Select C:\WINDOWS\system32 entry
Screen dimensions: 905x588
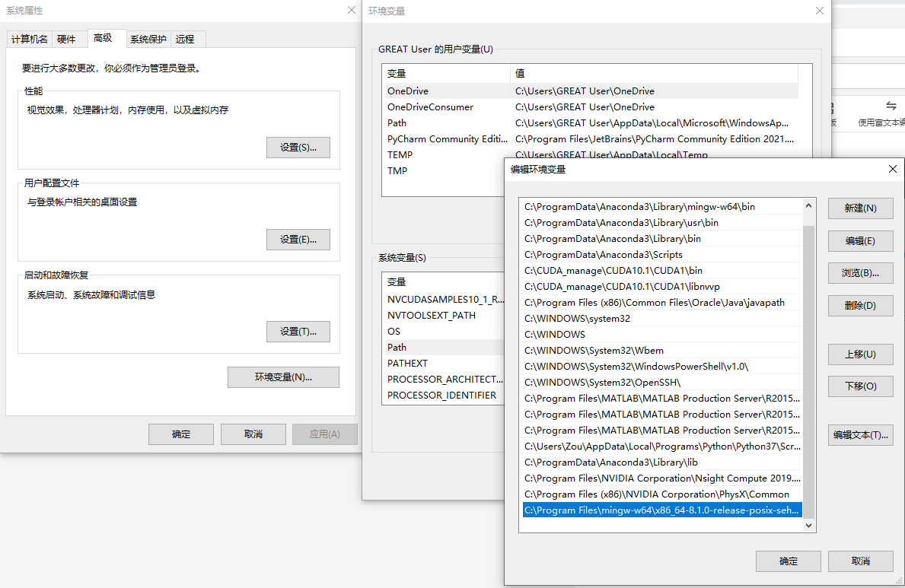662,319
